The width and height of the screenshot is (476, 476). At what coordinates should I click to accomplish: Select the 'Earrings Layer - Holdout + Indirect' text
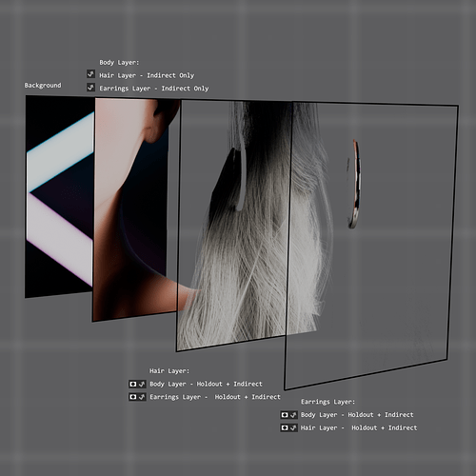pyautogui.click(x=215, y=397)
